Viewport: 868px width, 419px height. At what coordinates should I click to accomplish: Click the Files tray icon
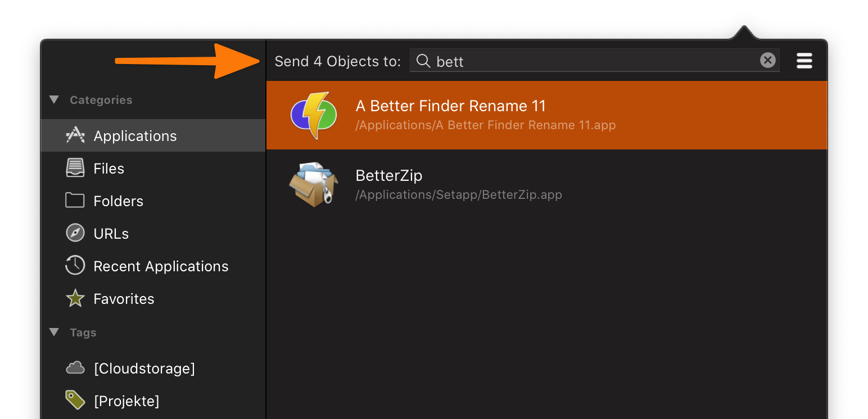[x=75, y=168]
